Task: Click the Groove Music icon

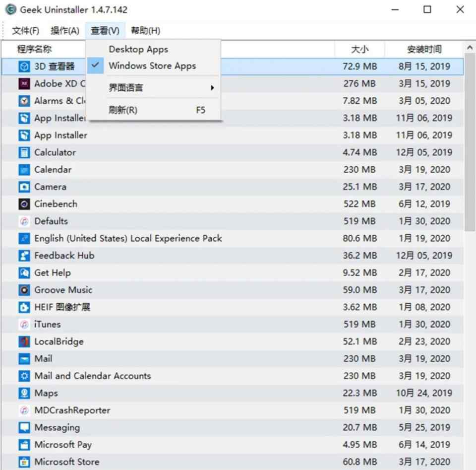Action: click(x=24, y=290)
